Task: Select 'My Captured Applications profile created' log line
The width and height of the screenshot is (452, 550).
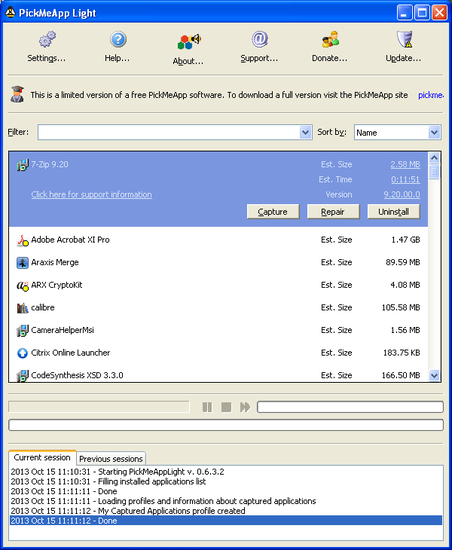Action: 226,511
